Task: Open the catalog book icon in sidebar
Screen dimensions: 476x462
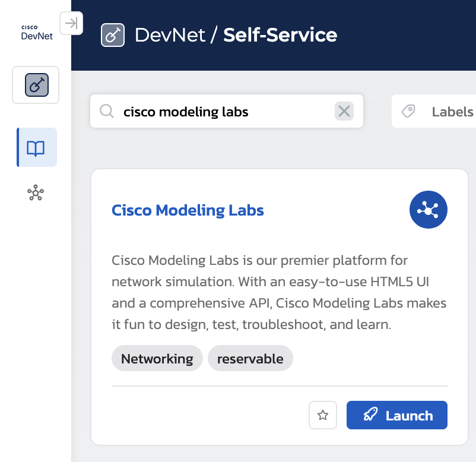Action: coord(36,148)
